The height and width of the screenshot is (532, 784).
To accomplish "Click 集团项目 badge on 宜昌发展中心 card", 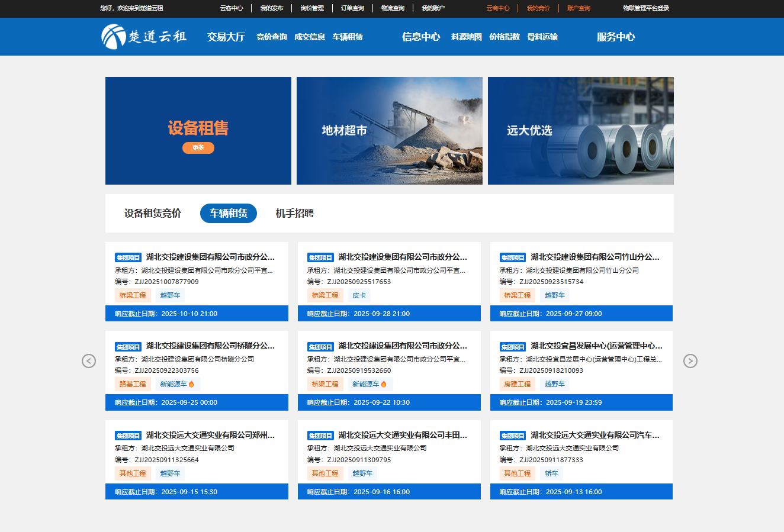I will (513, 347).
